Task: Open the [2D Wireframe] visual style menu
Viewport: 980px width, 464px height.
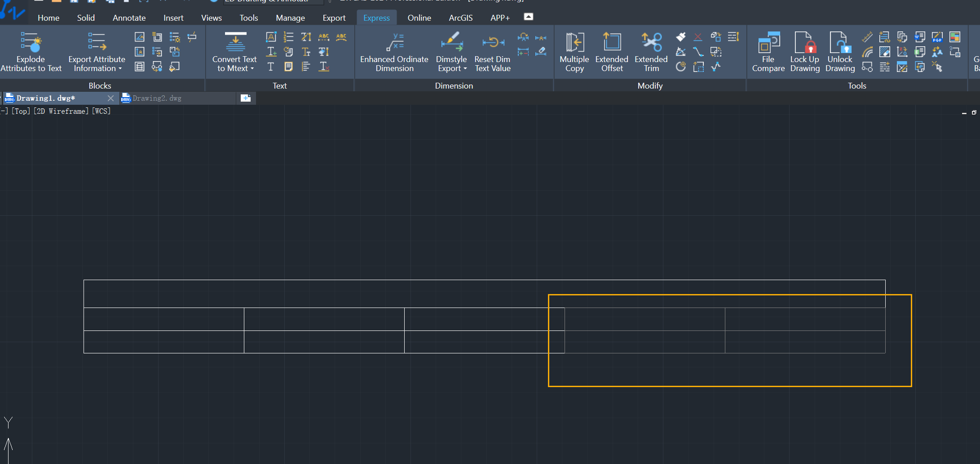Action: 61,111
